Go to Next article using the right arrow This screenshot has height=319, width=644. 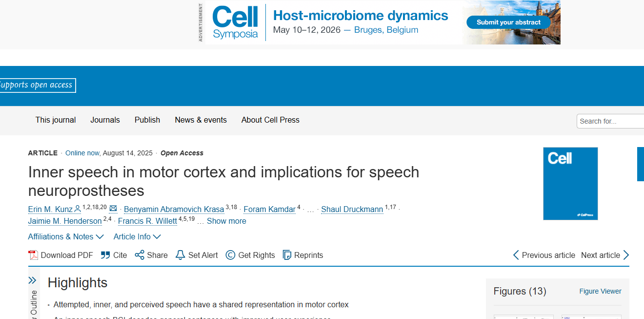[626, 255]
